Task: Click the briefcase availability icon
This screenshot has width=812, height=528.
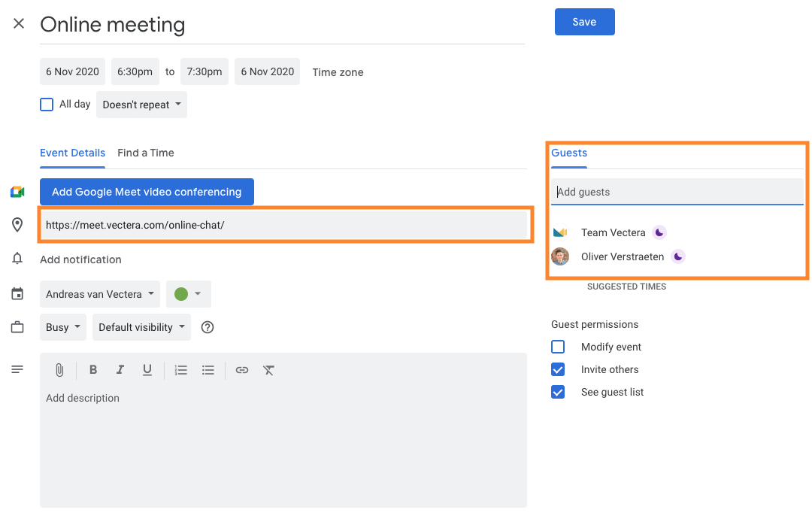Action: tap(17, 327)
